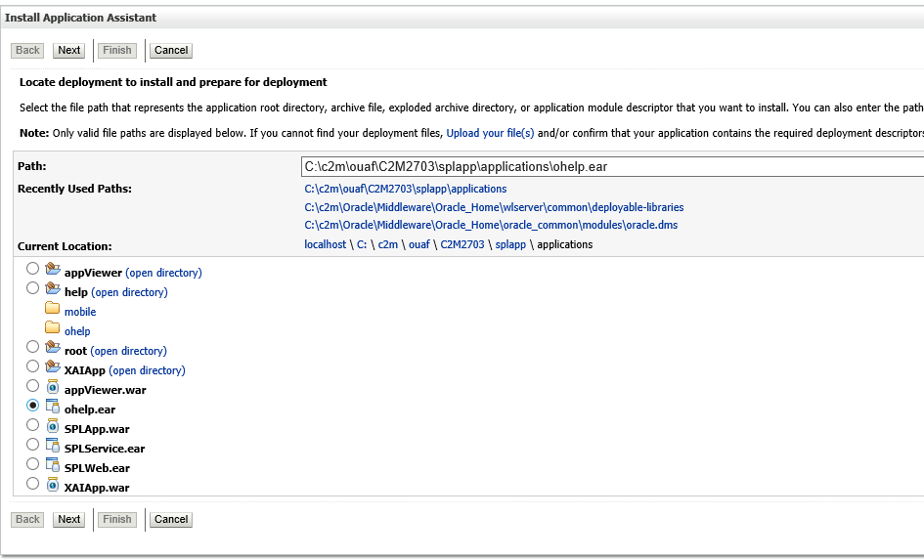The image size is (924, 560).
Task: Open the Upload your file(s) link
Action: point(490,133)
